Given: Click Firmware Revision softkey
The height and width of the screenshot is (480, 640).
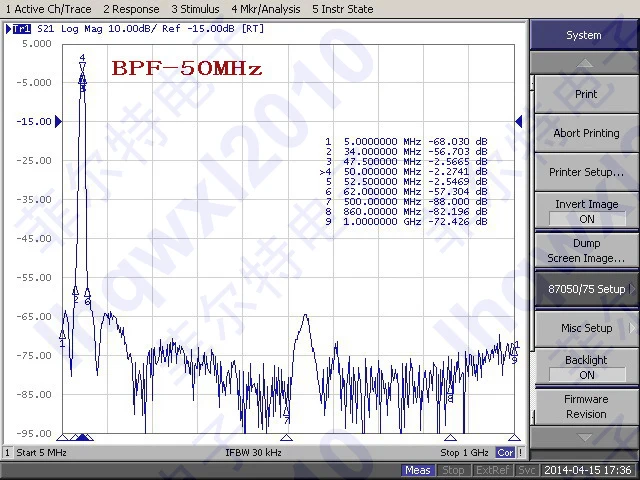Looking at the screenshot, I should coord(586,407).
